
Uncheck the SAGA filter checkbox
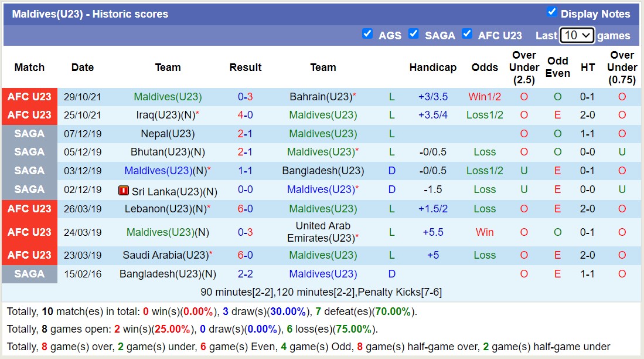click(x=414, y=34)
